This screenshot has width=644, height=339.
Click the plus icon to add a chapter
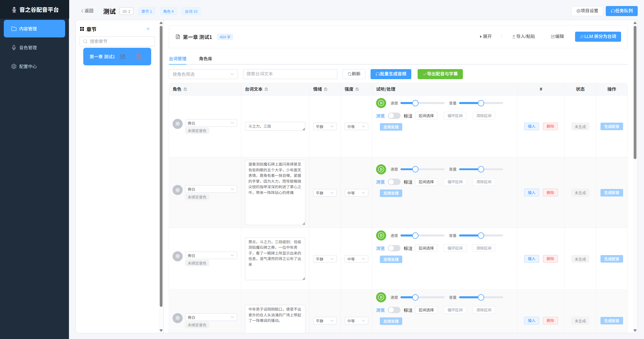coord(148,29)
